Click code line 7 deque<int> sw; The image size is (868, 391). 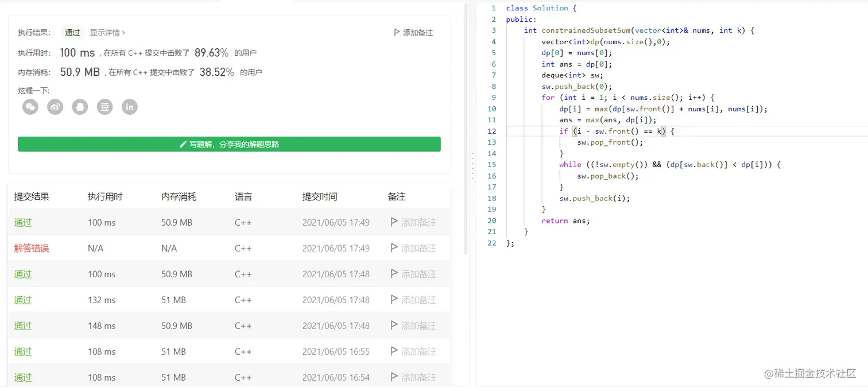[x=572, y=75]
